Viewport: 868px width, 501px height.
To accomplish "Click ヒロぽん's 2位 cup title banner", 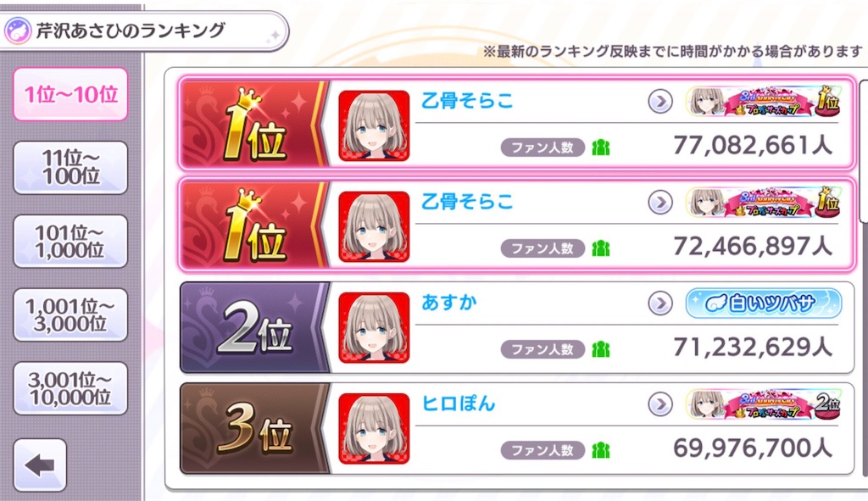I will point(764,404).
